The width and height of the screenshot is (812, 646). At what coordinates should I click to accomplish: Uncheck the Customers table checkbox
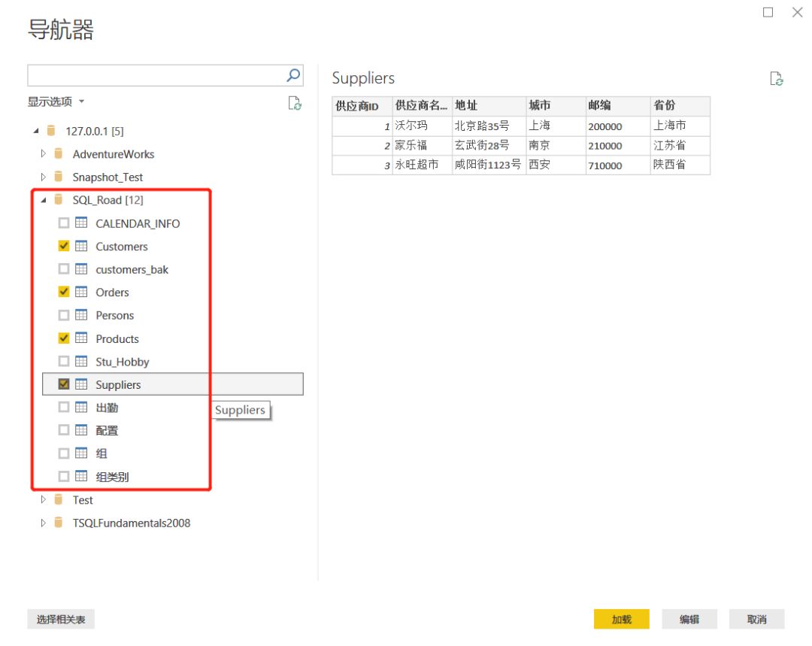coord(64,246)
